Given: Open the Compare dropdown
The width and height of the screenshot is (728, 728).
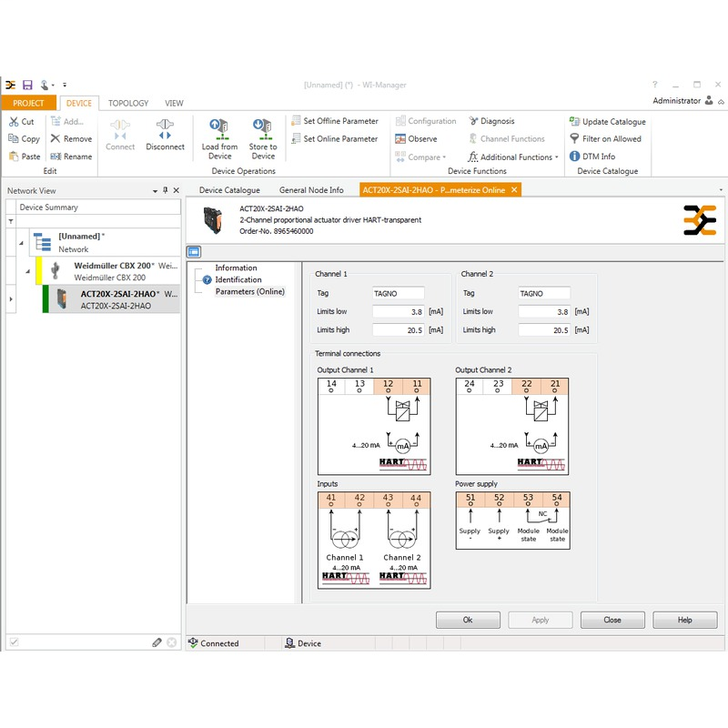Looking at the screenshot, I should (420, 157).
